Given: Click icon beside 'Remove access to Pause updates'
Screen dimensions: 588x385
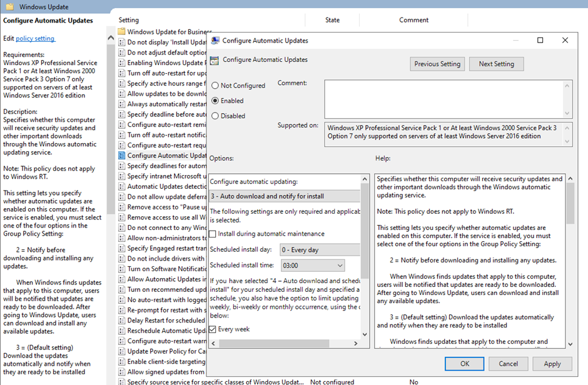Looking at the screenshot, I should tap(121, 207).
